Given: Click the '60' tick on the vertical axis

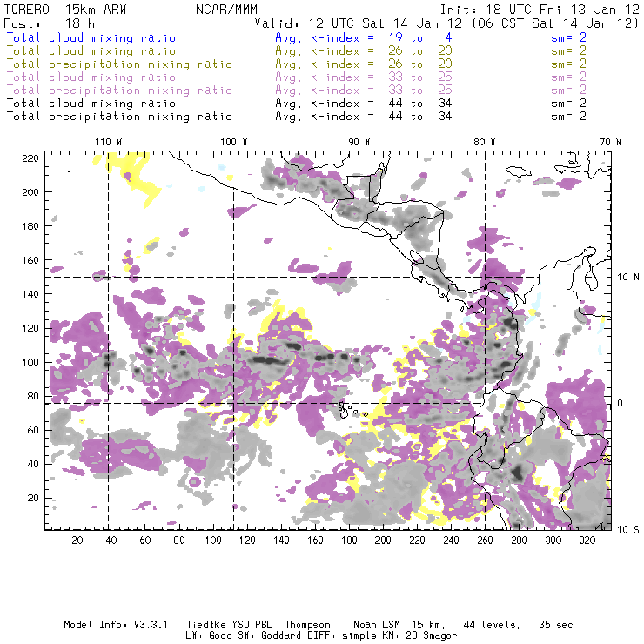Looking at the screenshot, I should tap(33, 430).
